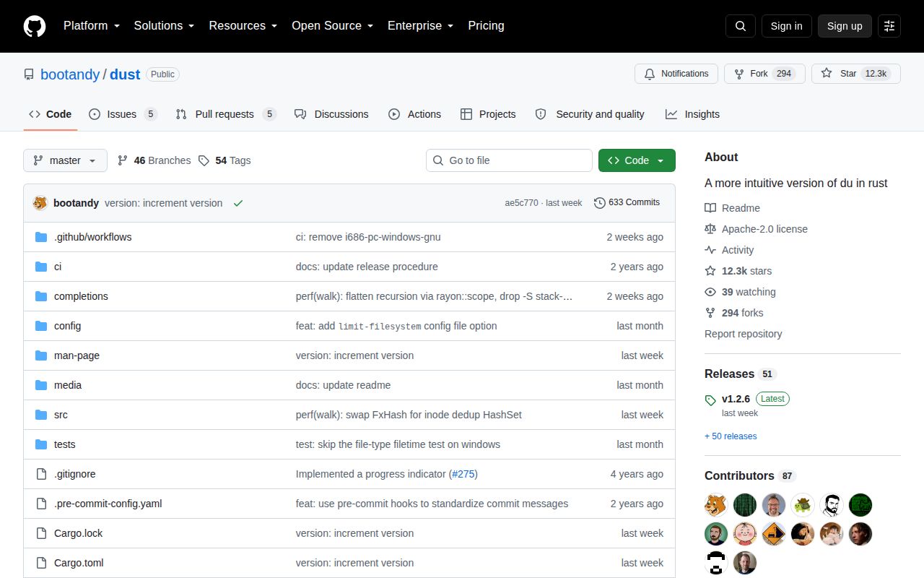The image size is (924, 578).
Task: Open the 633 Commits history
Action: pyautogui.click(x=627, y=202)
